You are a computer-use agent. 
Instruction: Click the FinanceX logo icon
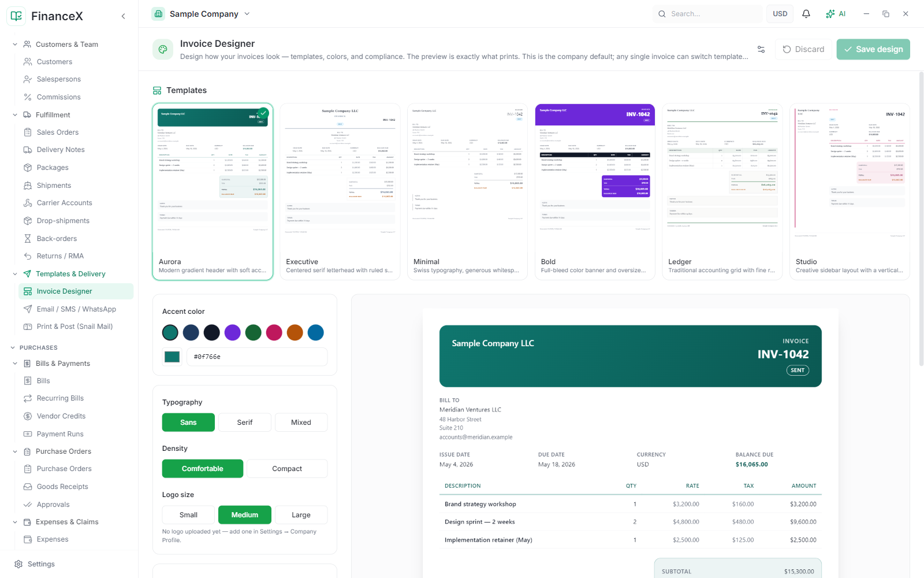[x=16, y=16]
